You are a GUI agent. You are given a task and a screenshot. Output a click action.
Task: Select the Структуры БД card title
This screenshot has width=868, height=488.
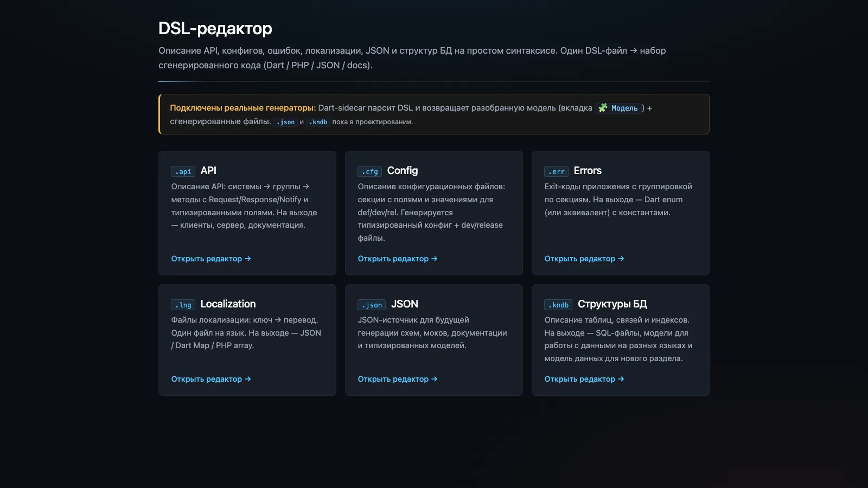coord(612,304)
